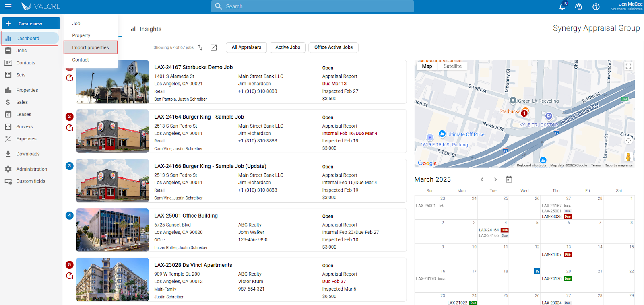Click the overdue clock icon for LAX-24164
Screen dimensions: 644x305
pos(70,128)
